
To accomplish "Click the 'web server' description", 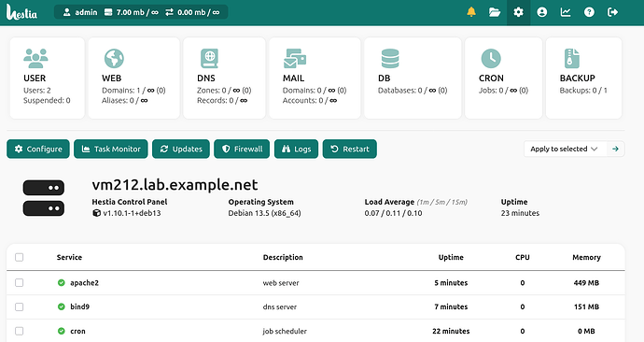I will pos(281,283).
